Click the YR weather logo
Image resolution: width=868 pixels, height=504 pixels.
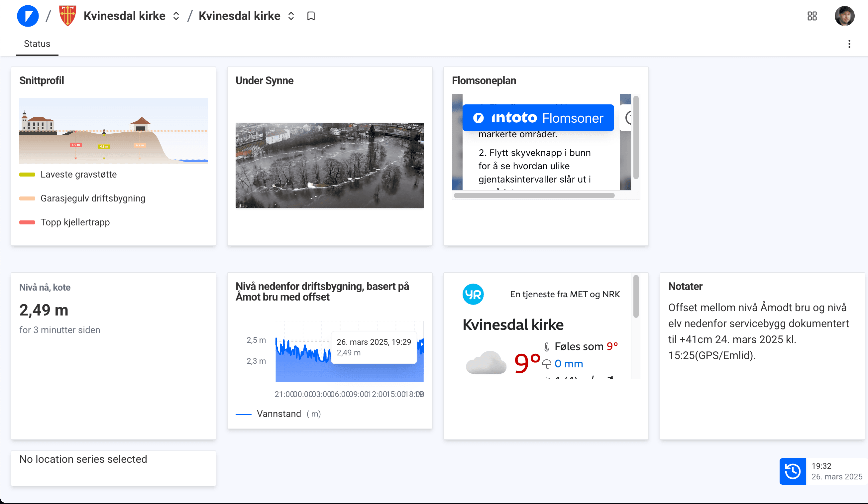click(473, 294)
